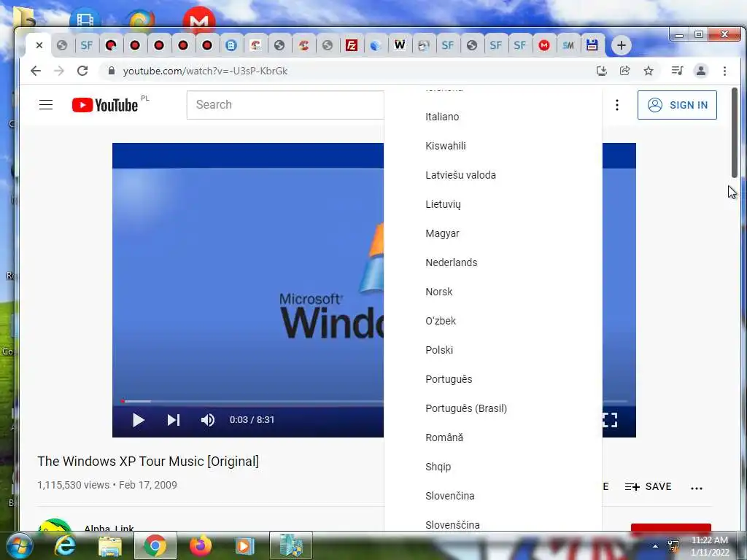Open the Chrome three-dot menu
The width and height of the screenshot is (747, 560).
tap(724, 71)
